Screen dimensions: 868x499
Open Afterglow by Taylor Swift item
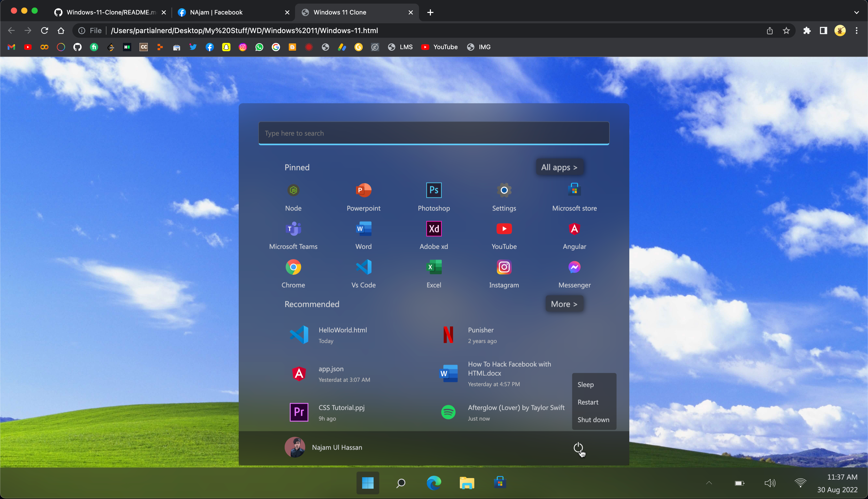pos(503,413)
